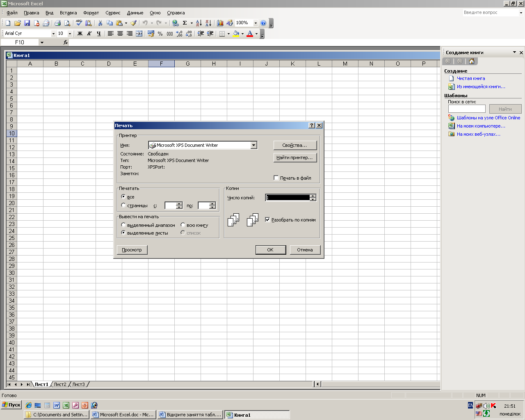The height and width of the screenshot is (420, 525).
Task: Open the Правка menu
Action: (32, 13)
